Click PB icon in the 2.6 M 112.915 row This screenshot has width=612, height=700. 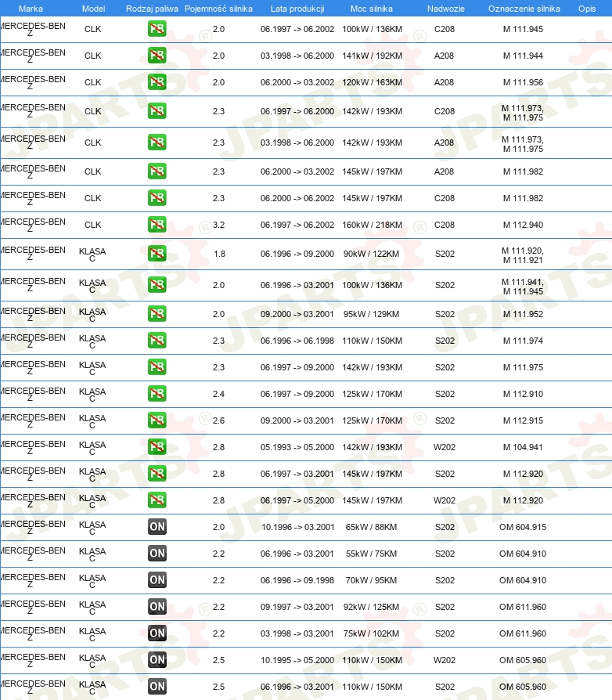pyautogui.click(x=157, y=420)
